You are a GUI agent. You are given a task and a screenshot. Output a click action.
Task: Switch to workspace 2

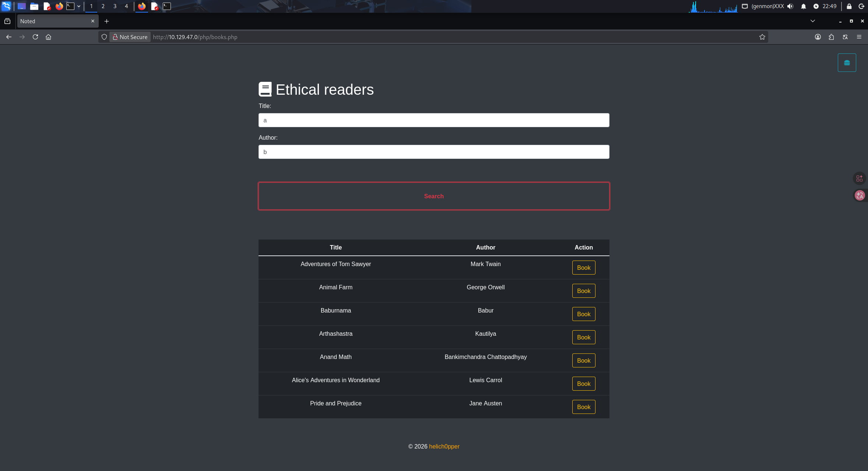(x=103, y=6)
